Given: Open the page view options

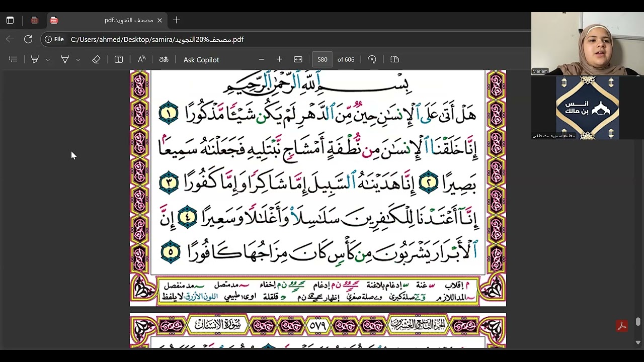Looking at the screenshot, I should (394, 59).
